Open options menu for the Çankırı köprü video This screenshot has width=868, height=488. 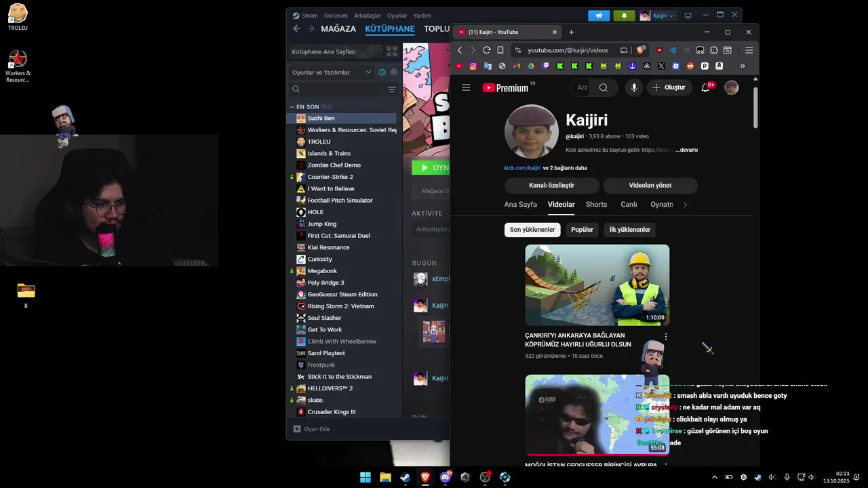666,336
